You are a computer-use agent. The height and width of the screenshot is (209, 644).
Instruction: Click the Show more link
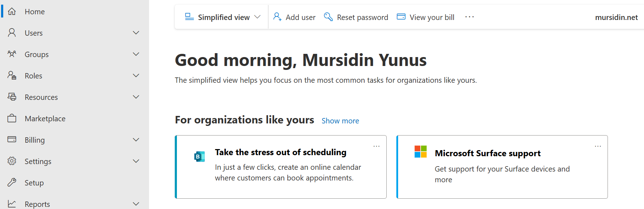click(x=340, y=121)
